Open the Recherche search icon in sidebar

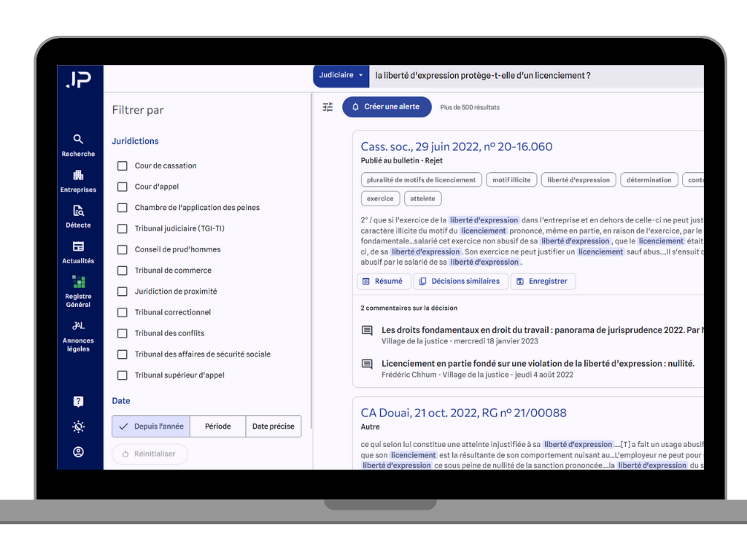[x=78, y=139]
